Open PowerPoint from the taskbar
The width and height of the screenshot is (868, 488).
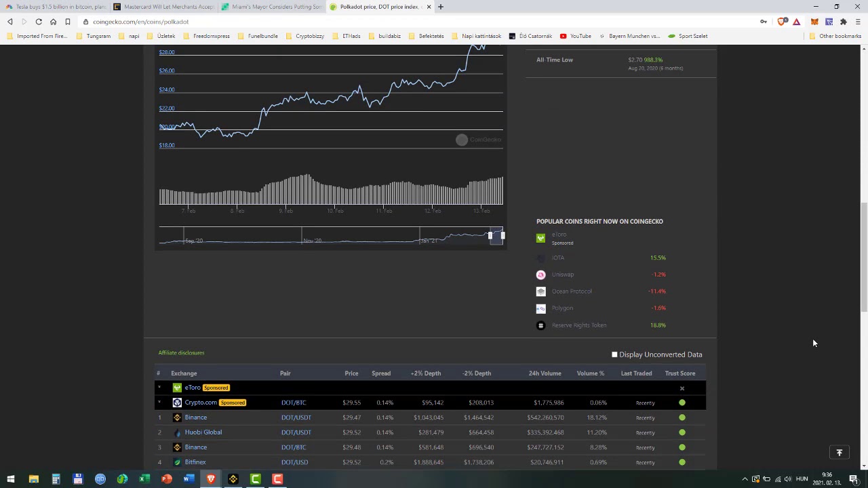coord(167,479)
